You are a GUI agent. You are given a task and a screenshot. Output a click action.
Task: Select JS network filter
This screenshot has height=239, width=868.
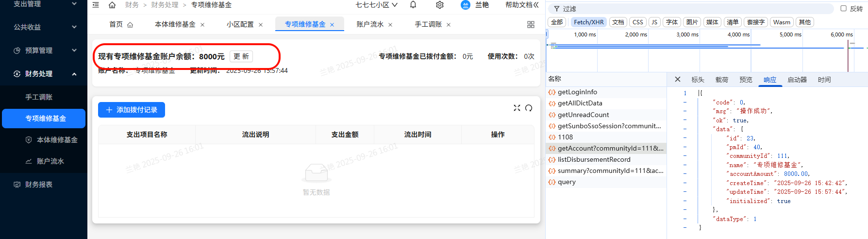[654, 22]
